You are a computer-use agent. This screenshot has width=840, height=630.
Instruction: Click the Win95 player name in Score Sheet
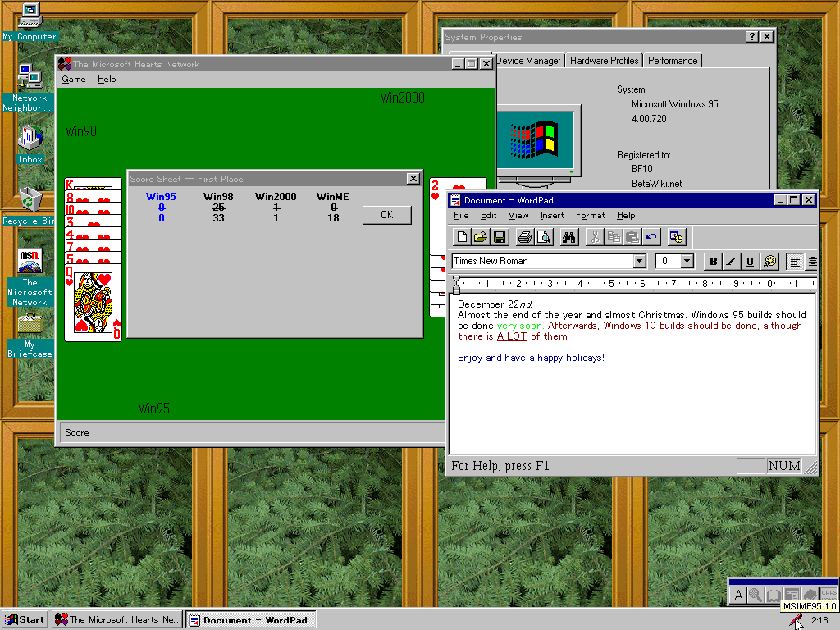pyautogui.click(x=161, y=197)
